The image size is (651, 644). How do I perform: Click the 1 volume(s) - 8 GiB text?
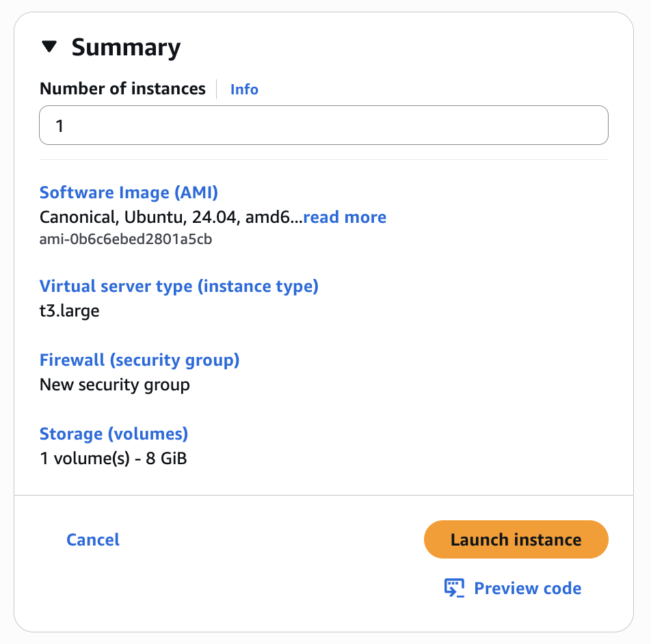click(114, 458)
